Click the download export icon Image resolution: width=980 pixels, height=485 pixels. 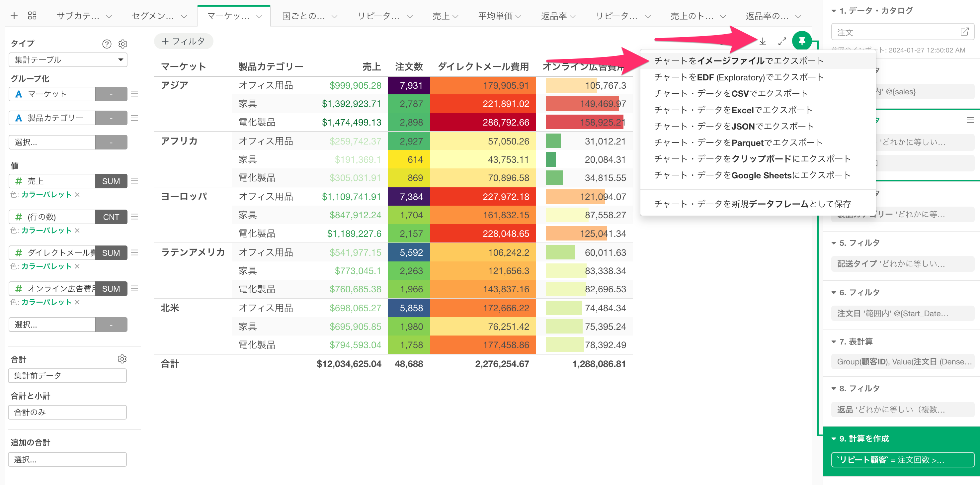763,41
